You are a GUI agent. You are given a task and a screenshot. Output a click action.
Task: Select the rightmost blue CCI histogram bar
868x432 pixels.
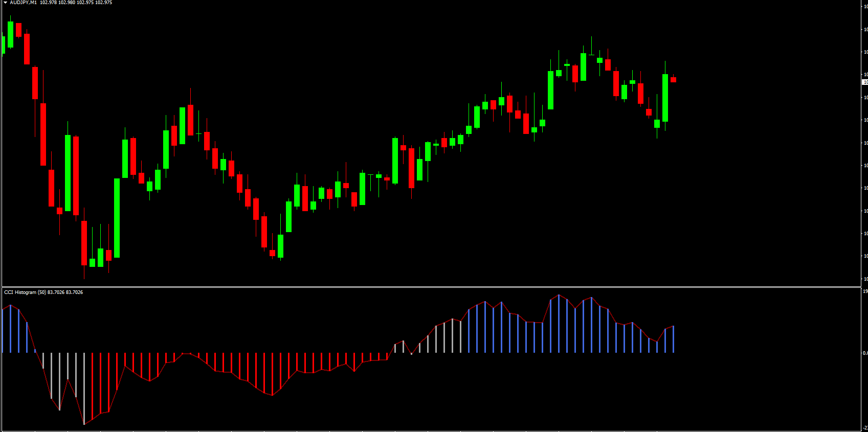tap(674, 339)
